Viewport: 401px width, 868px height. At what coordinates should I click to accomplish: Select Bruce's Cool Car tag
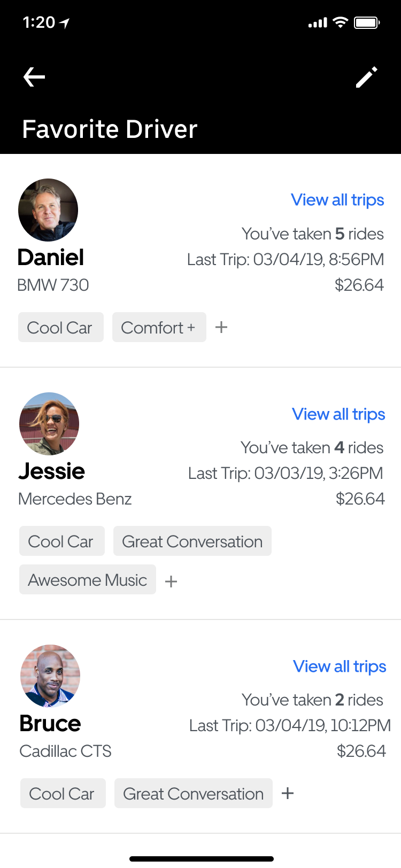[63, 794]
